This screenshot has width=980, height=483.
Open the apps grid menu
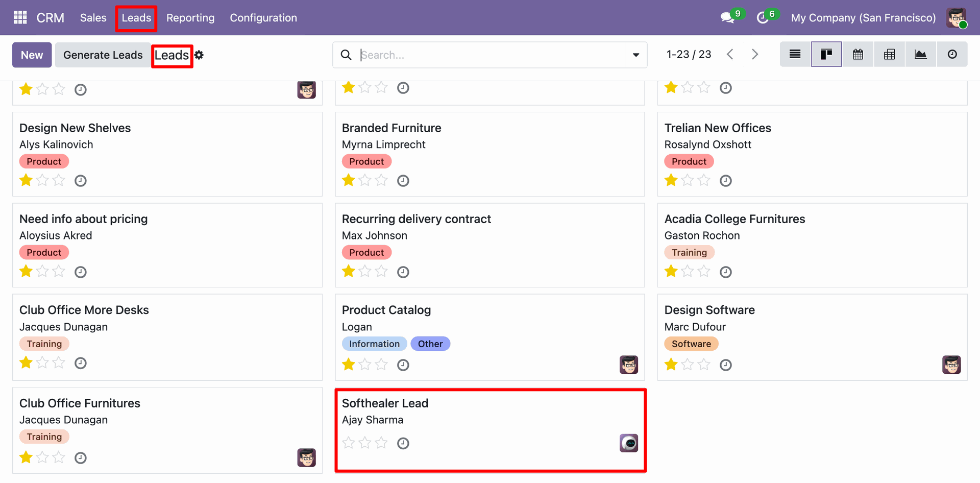coord(20,17)
